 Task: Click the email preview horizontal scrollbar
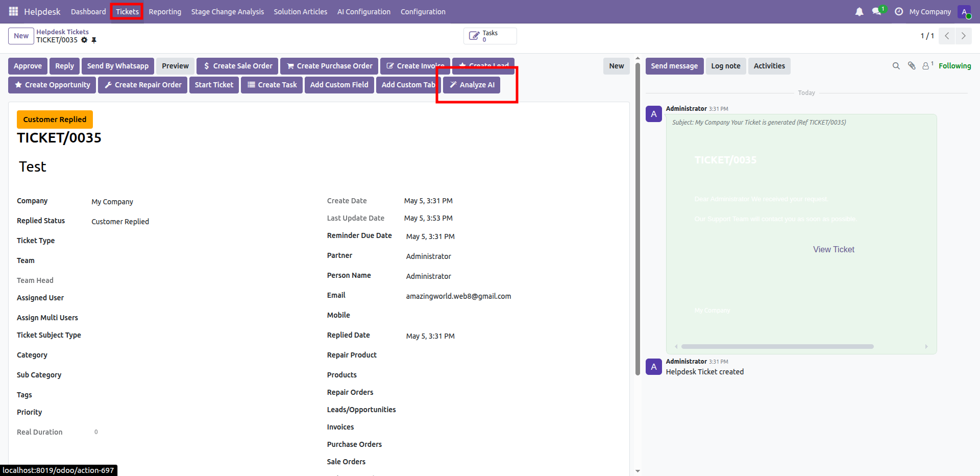(777, 346)
